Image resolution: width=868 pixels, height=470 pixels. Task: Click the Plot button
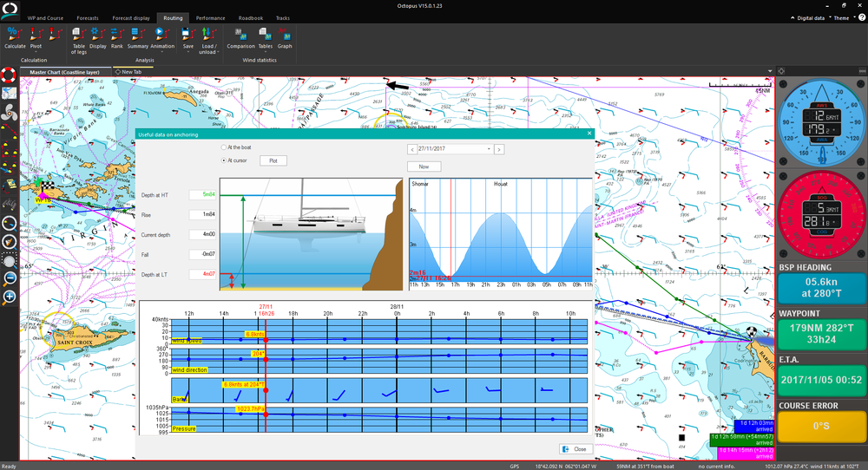273,160
